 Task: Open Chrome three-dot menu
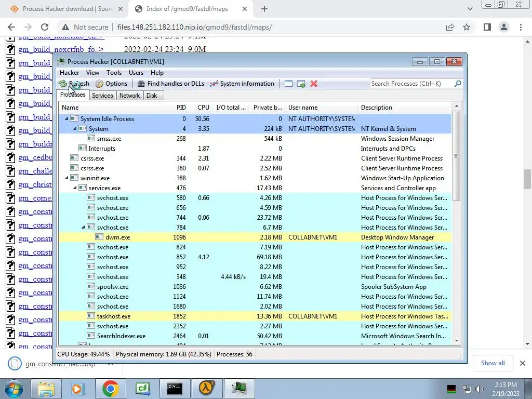click(x=521, y=27)
